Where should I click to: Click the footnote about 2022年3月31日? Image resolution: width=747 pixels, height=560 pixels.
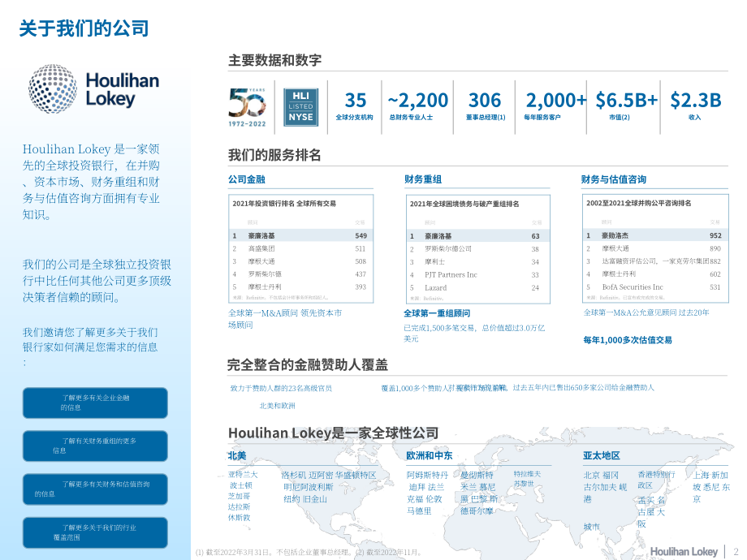click(309, 553)
